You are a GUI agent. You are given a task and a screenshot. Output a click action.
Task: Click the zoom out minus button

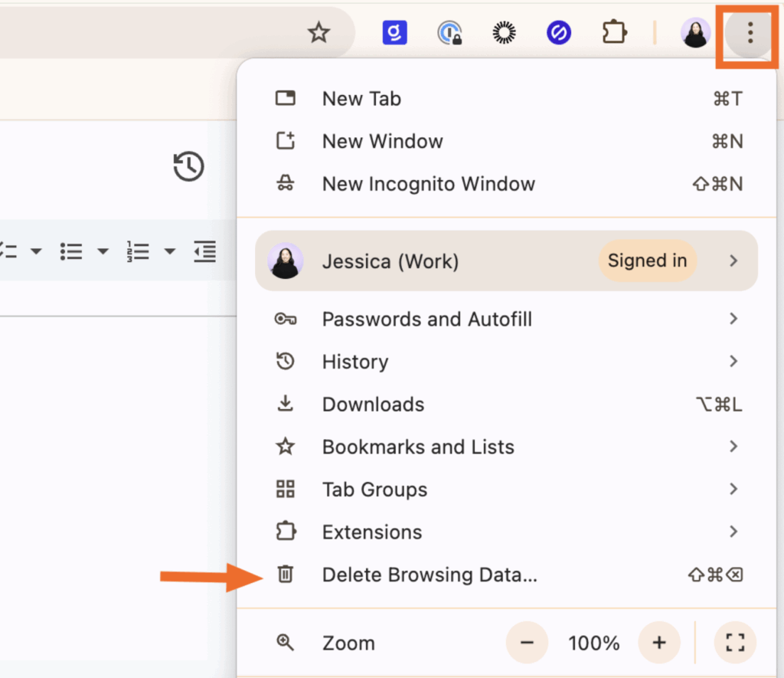pos(527,643)
